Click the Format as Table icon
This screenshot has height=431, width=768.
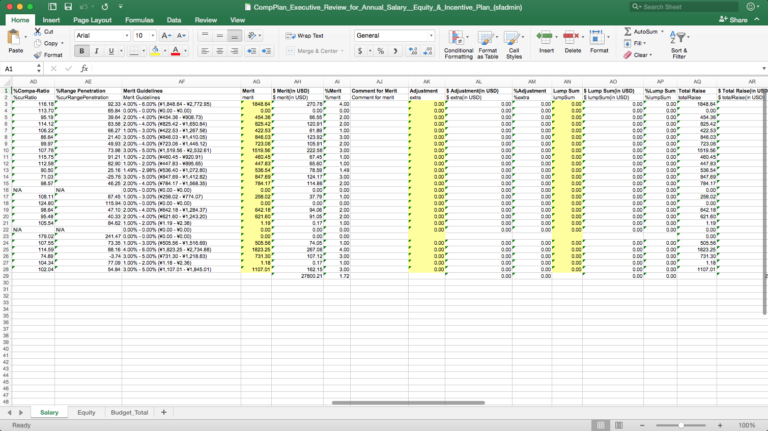coord(487,38)
